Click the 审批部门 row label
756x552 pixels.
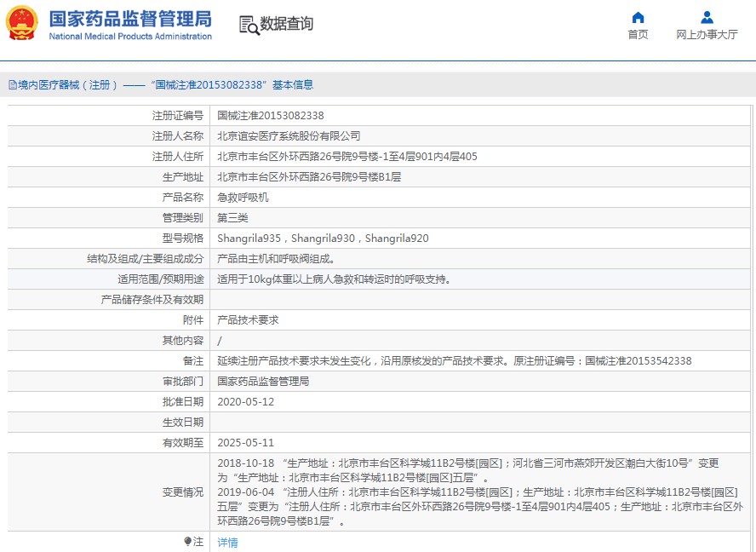[x=183, y=381]
